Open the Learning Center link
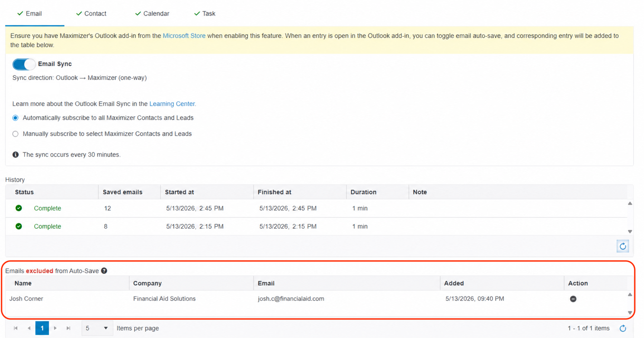644x338 pixels. click(173, 104)
